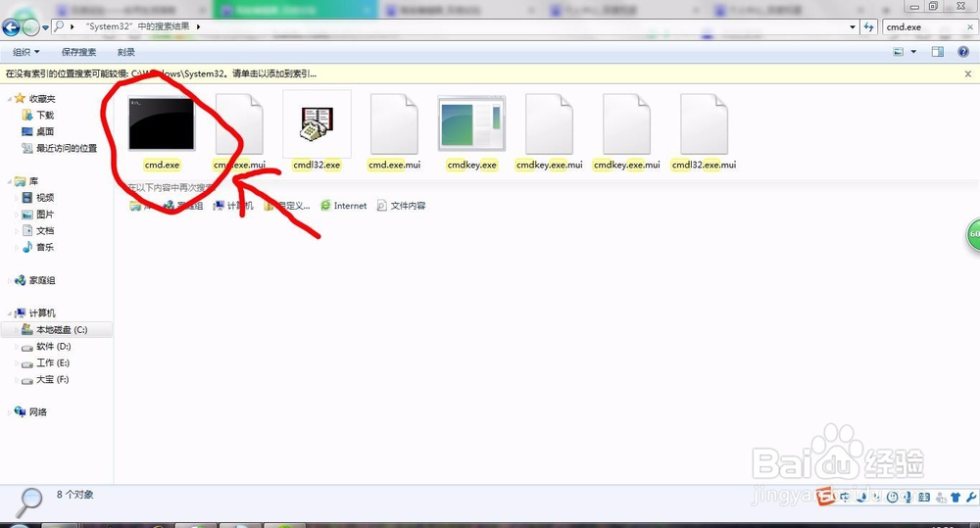Open 下载 folder in favorites
This screenshot has width=980, height=528.
45,115
